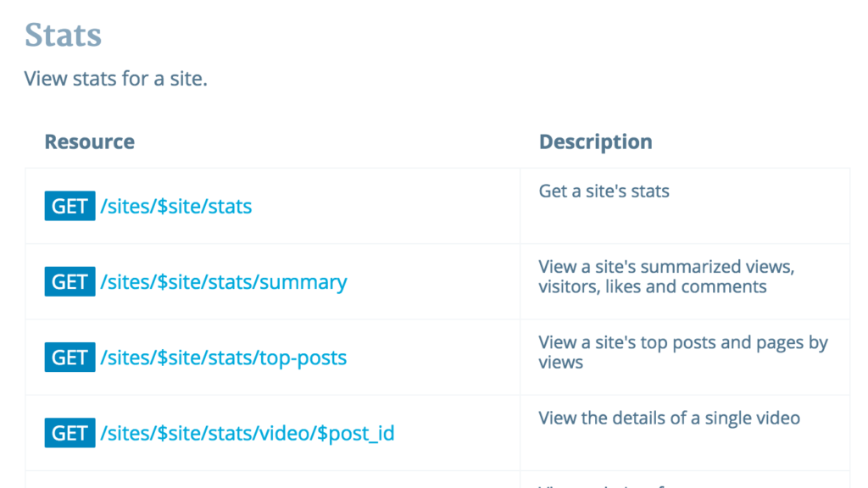Viewport: 868px width, 488px height.
Task: Click the "View a site's summarized views" description
Action: 666,267
